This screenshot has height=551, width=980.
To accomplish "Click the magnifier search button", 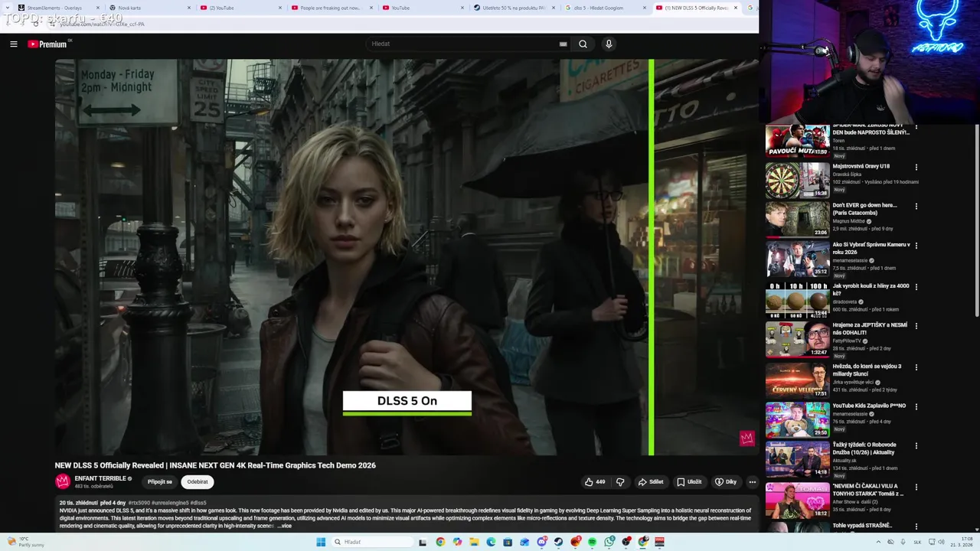I will [583, 44].
